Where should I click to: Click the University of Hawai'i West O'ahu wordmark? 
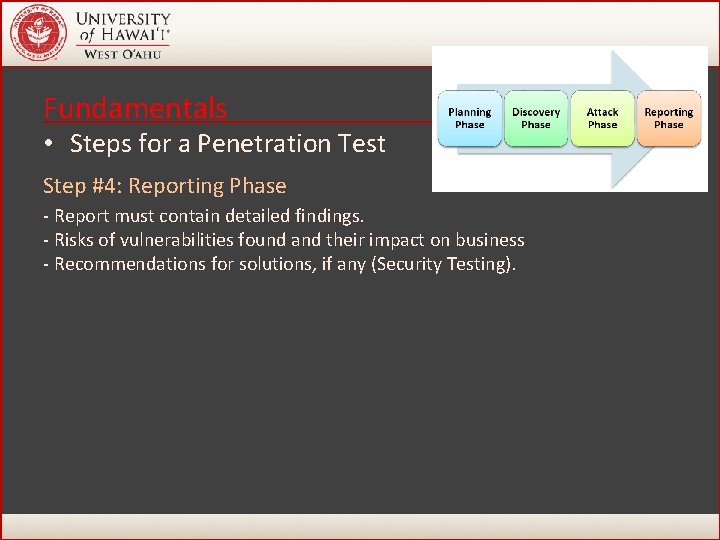123,35
